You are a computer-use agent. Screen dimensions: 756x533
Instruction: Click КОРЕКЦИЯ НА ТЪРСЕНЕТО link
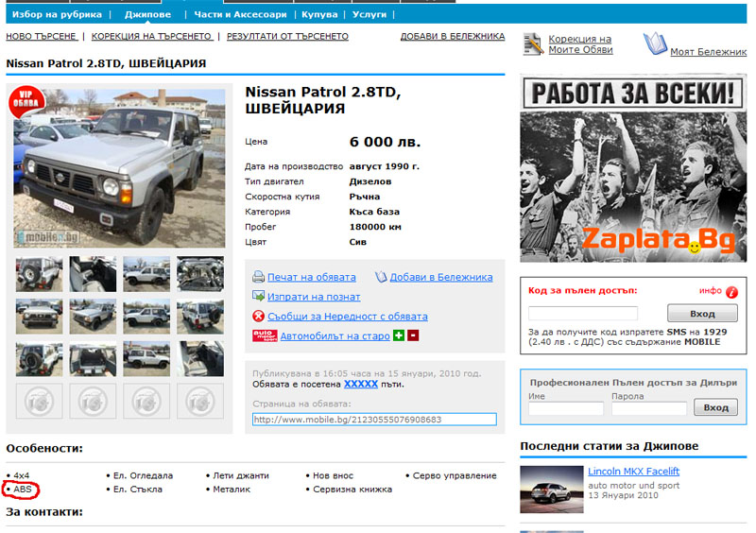point(151,36)
